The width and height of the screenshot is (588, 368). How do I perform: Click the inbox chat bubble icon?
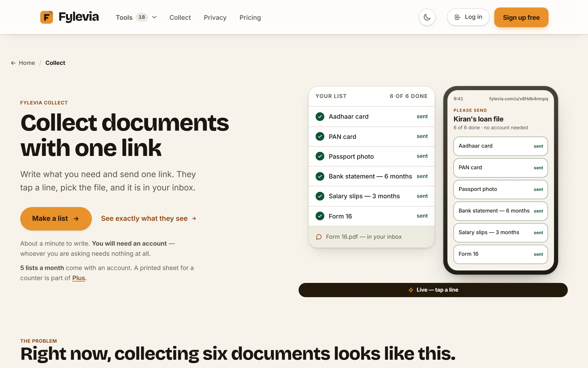click(x=319, y=237)
